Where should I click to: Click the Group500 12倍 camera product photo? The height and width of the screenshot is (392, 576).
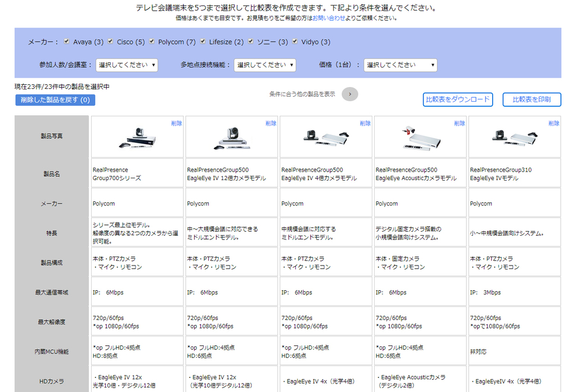(232, 138)
